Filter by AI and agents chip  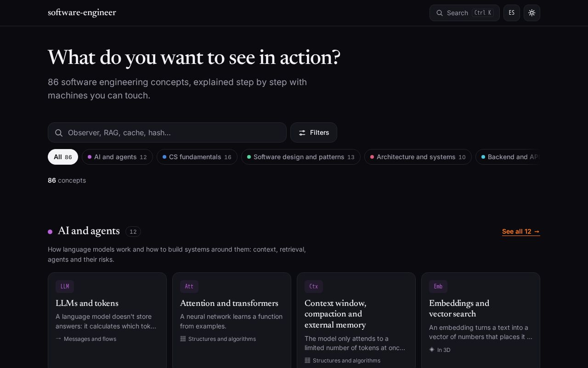point(117,157)
